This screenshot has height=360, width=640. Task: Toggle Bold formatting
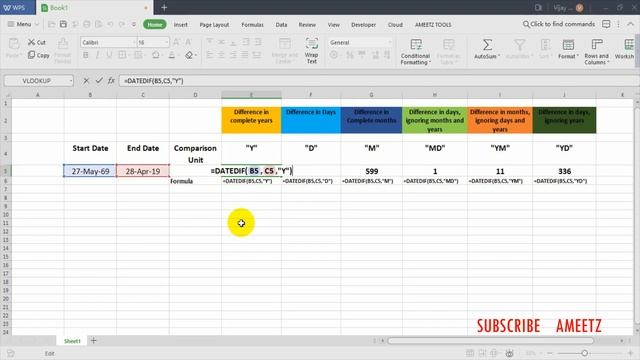coord(85,55)
